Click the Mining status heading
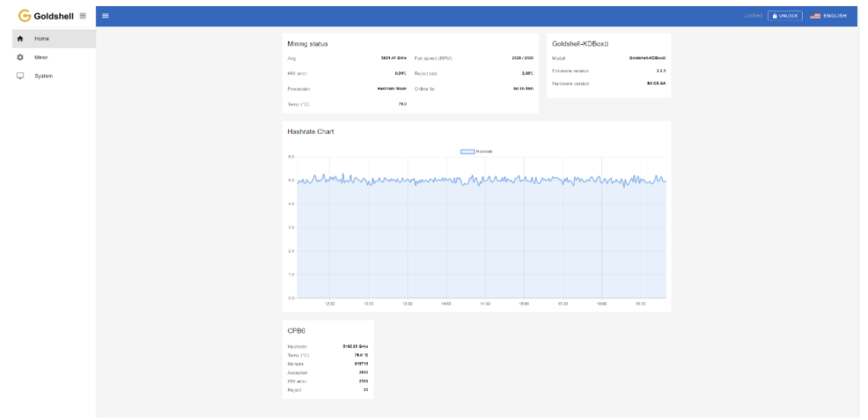868x420 pixels. click(307, 44)
